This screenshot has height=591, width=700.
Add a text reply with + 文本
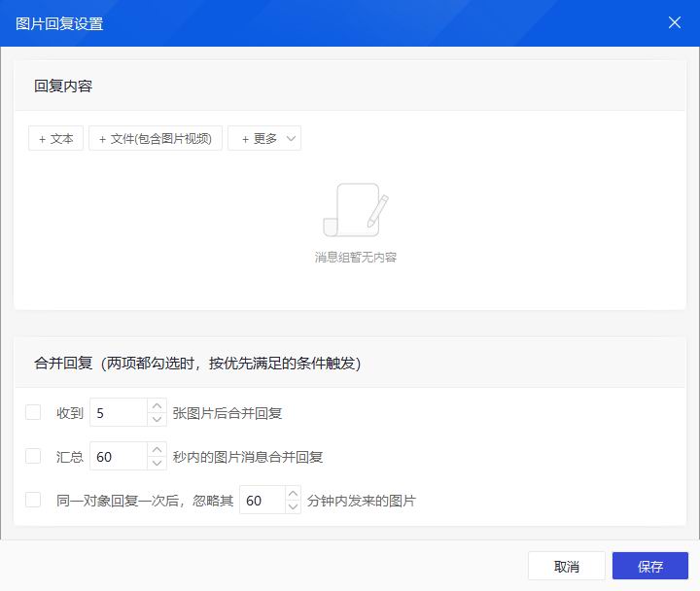pos(56,138)
